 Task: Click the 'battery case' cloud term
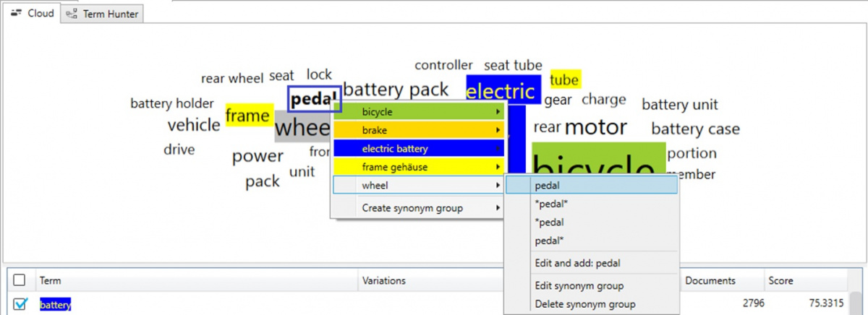696,129
